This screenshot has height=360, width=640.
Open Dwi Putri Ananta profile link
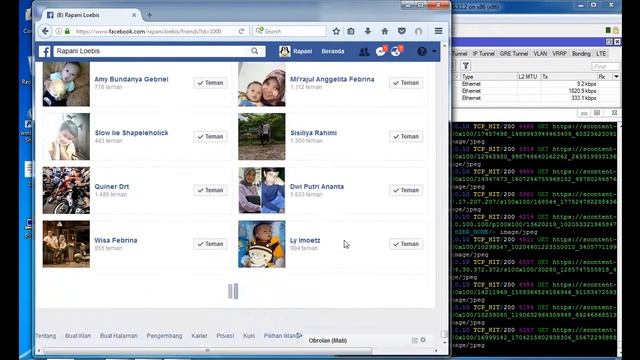pyautogui.click(x=317, y=187)
